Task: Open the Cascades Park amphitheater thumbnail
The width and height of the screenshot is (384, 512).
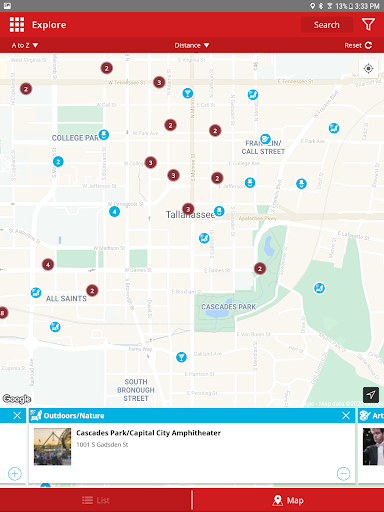Action: pos(52,447)
